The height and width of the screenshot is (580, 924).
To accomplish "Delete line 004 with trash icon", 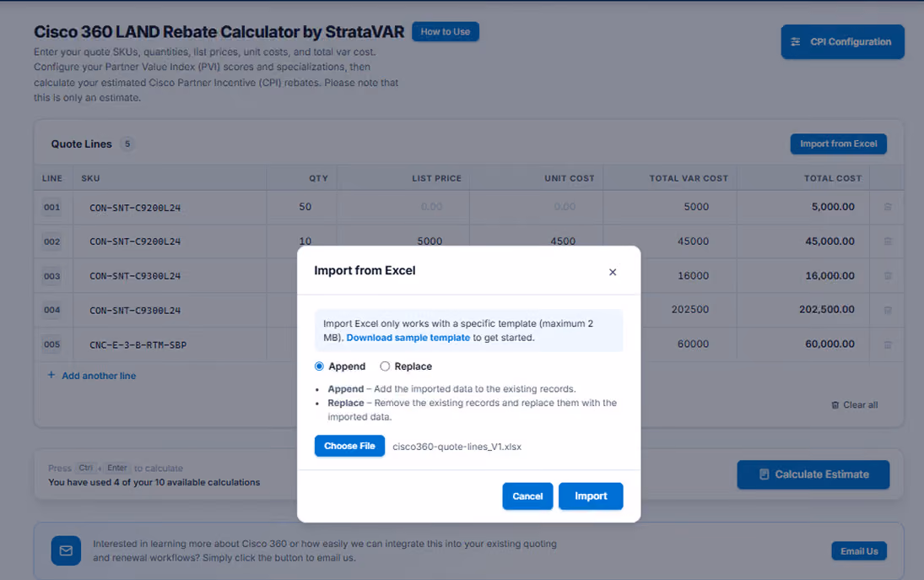I will 888,310.
